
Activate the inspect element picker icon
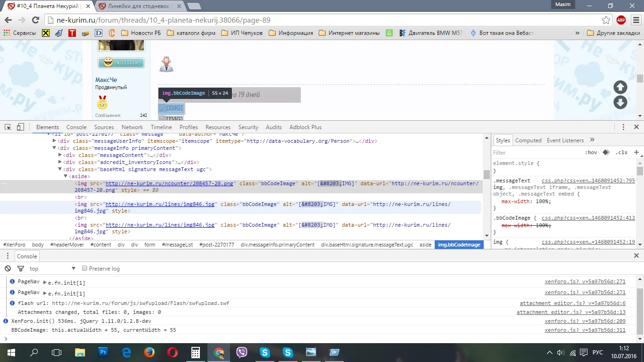click(8, 127)
